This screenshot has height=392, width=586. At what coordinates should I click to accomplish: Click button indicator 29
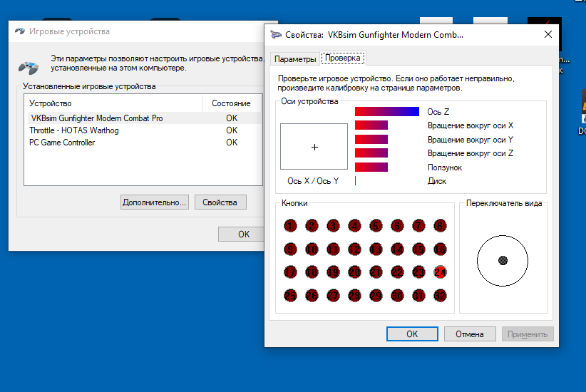click(x=376, y=296)
